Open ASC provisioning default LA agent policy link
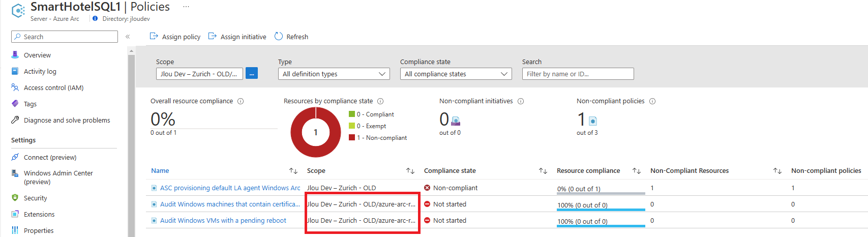This screenshot has height=237, width=868. point(230,188)
